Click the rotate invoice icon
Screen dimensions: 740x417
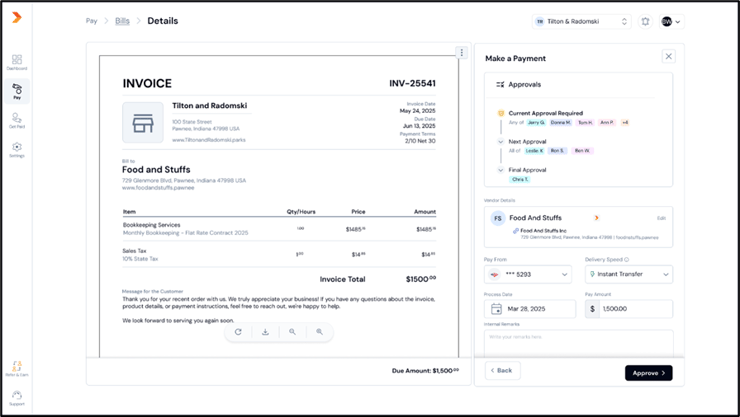pyautogui.click(x=238, y=332)
